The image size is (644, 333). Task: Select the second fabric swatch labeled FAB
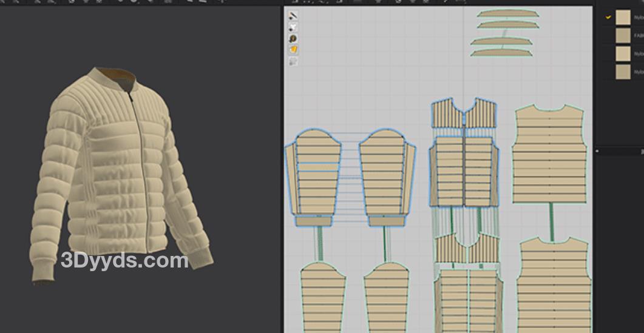click(x=623, y=36)
